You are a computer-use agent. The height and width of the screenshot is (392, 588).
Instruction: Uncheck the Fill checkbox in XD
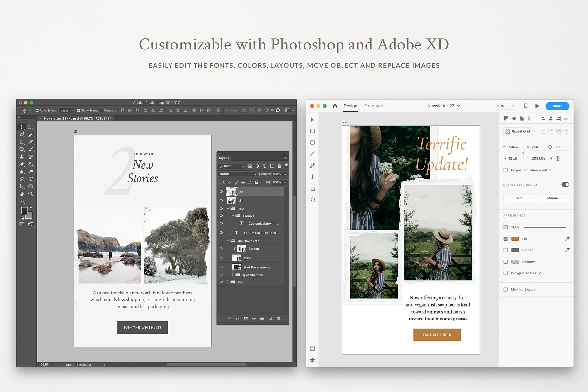click(506, 239)
